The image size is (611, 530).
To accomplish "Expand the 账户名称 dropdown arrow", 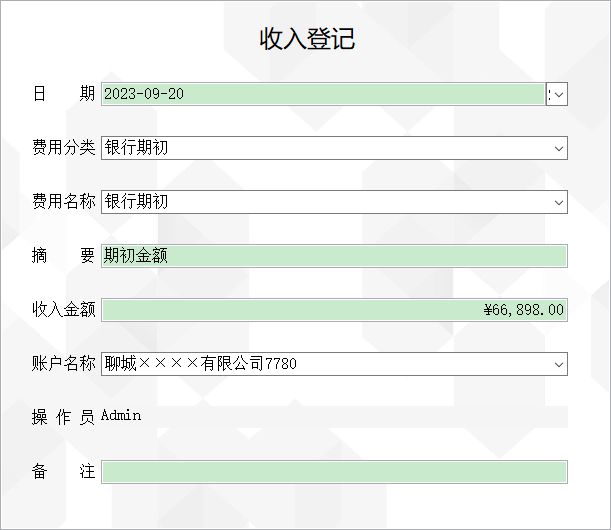I will click(559, 364).
